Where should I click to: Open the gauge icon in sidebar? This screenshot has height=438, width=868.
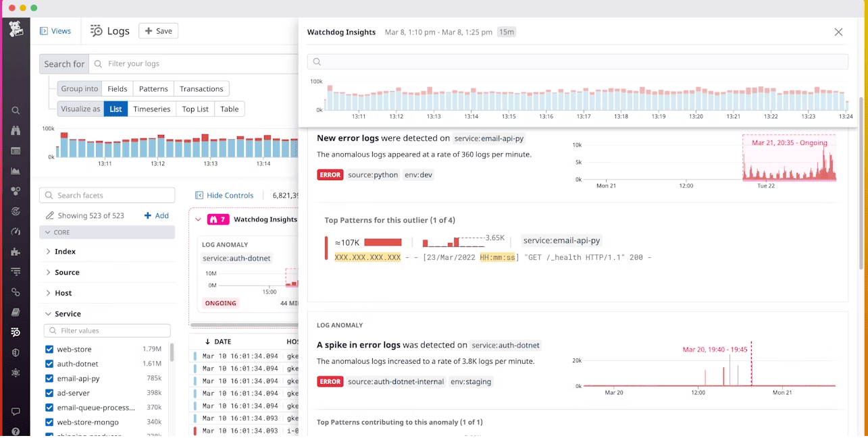16,231
